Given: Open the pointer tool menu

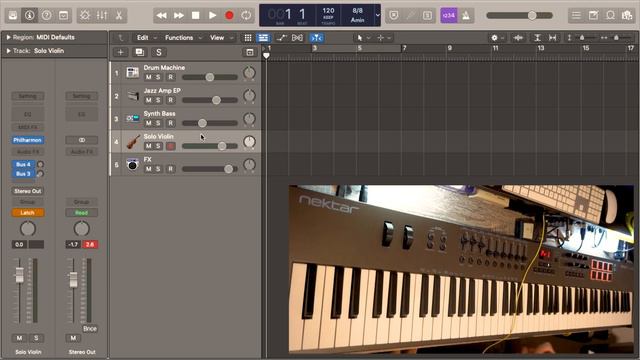Looking at the screenshot, I should click(x=363, y=38).
